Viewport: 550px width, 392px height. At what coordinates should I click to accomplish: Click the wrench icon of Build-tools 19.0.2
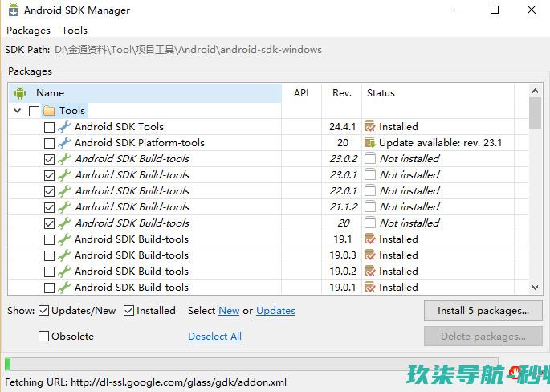point(64,272)
